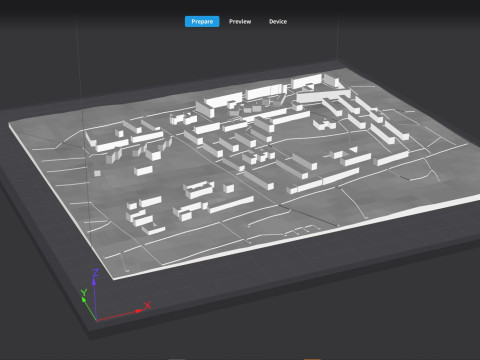
Task: Open the Preview tab
Action: 240,22
